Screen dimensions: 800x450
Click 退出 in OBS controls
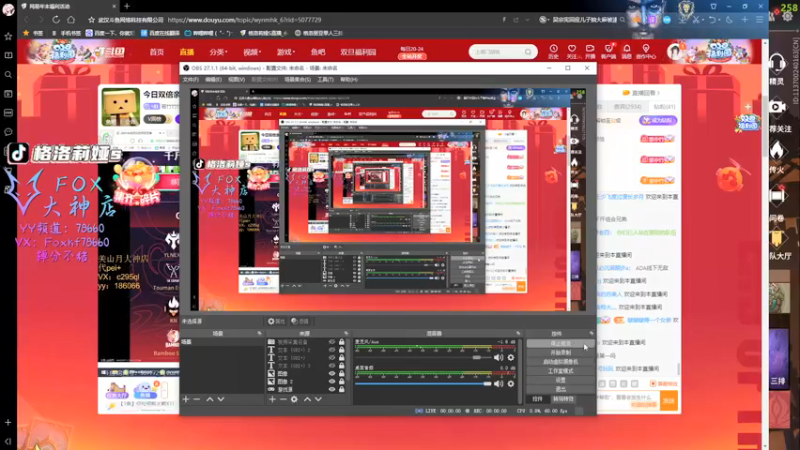tap(560, 389)
